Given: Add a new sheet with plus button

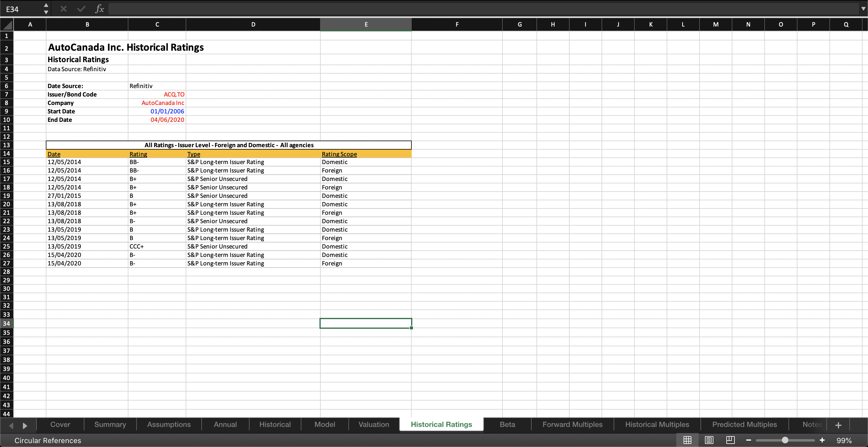Looking at the screenshot, I should click(838, 425).
